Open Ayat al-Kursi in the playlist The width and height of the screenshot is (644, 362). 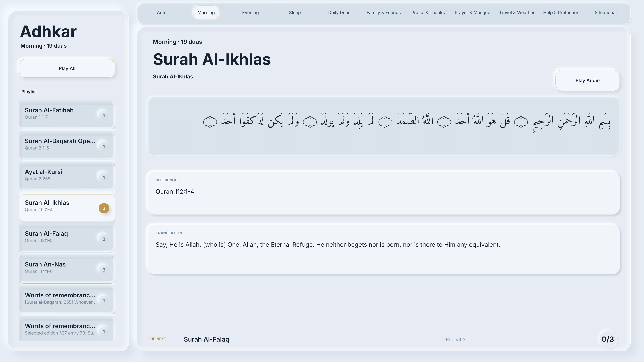click(x=67, y=177)
